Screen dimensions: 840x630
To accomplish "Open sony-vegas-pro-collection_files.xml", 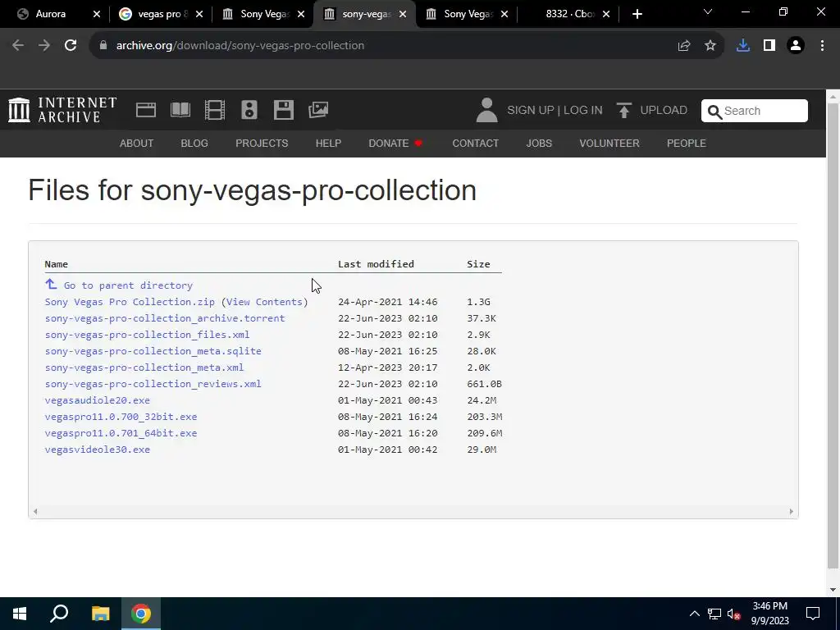I will pyautogui.click(x=148, y=335).
